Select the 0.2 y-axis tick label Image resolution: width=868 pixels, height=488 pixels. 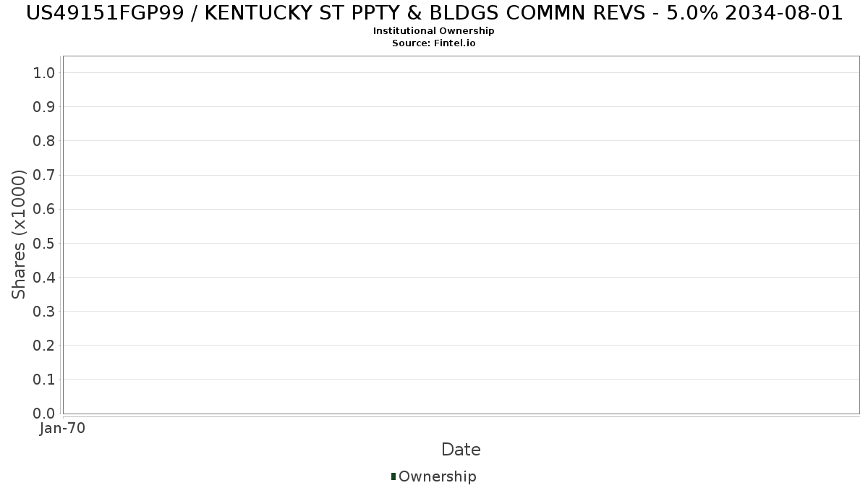(44, 345)
